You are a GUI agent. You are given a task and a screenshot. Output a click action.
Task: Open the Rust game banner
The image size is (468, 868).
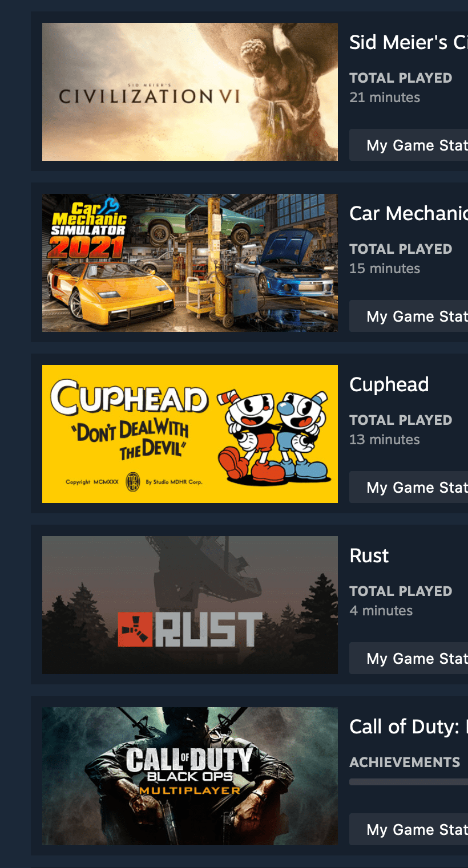click(x=190, y=605)
